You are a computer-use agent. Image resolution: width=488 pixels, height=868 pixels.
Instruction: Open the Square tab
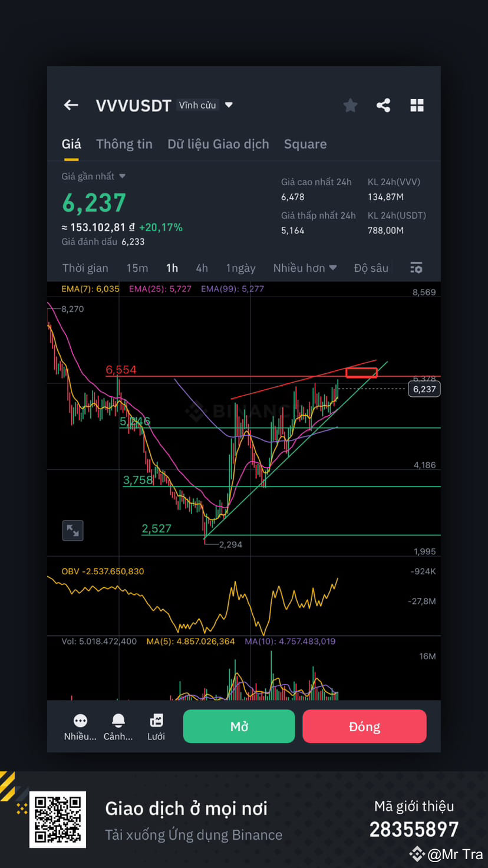click(x=305, y=144)
